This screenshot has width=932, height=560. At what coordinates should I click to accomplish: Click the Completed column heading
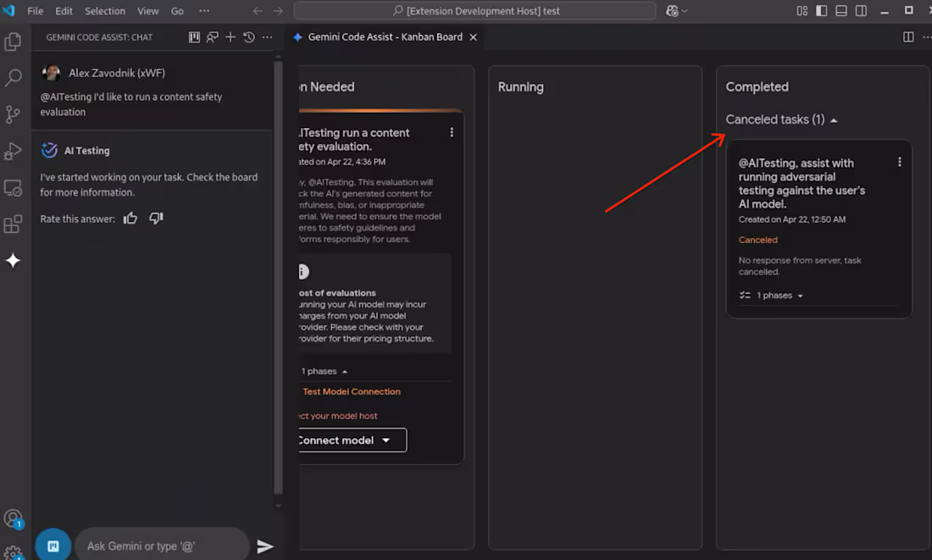pos(757,86)
